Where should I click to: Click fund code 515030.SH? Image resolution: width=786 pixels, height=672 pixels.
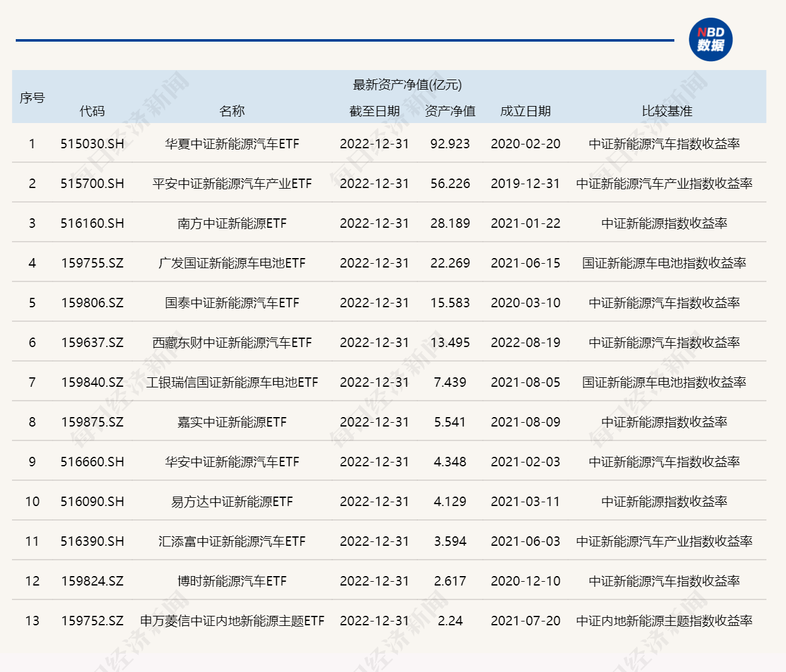(92, 144)
